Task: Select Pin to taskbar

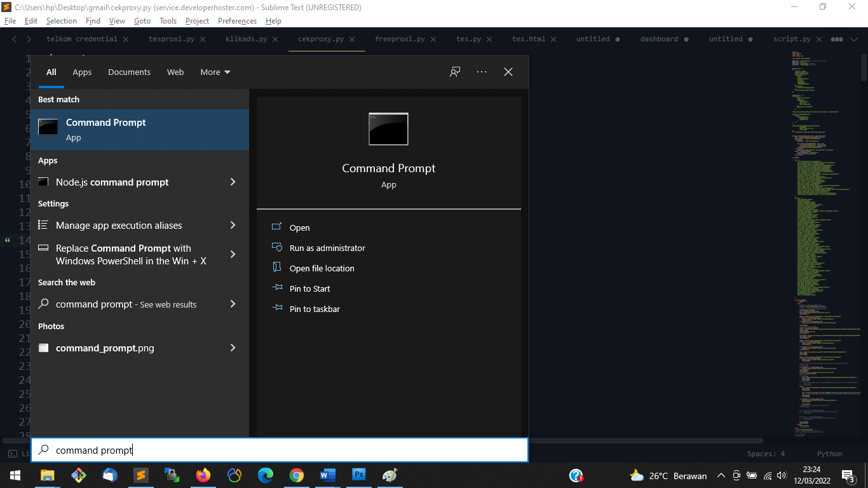Action: (x=315, y=309)
